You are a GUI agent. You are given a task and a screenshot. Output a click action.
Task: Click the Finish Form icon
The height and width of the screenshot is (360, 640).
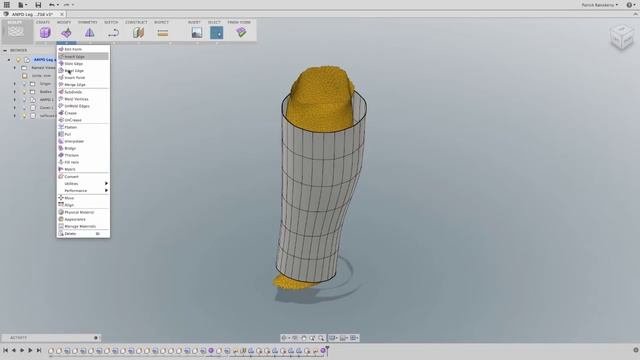click(241, 32)
